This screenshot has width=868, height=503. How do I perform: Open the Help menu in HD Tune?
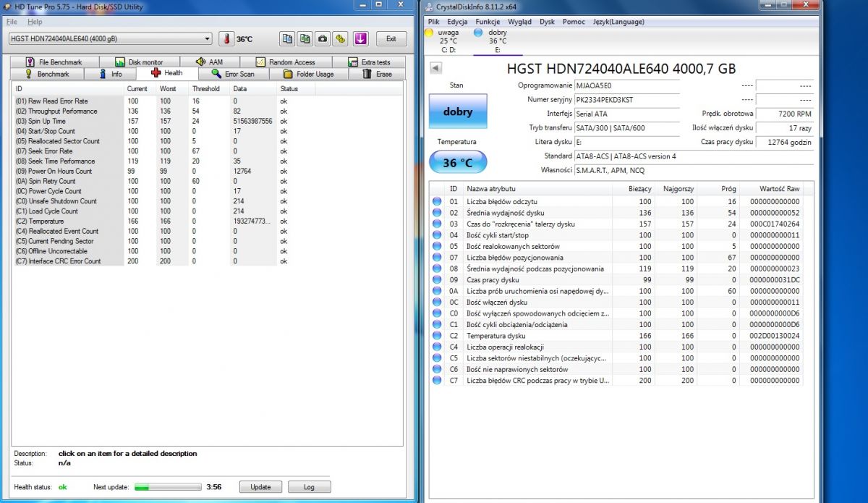[35, 22]
